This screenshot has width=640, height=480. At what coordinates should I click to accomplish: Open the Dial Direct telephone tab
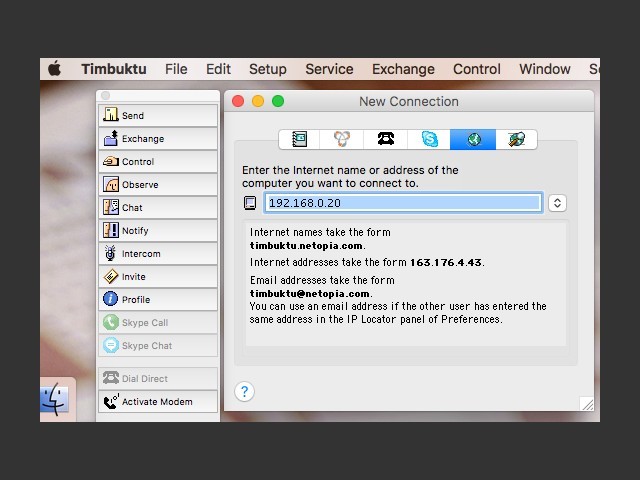[386, 140]
